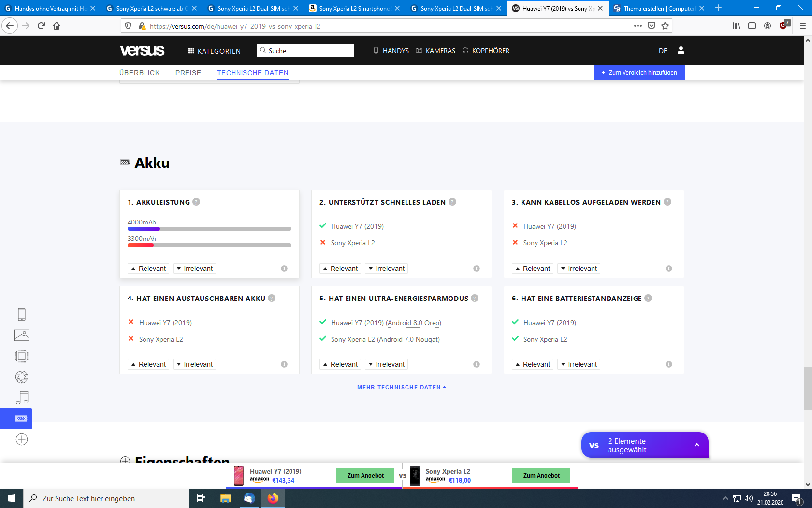This screenshot has width=812, height=508.
Task: Jump to Design section via phone icon
Action: 22,314
